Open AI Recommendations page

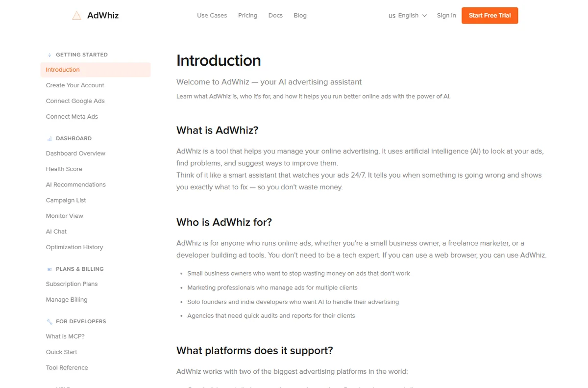click(76, 185)
